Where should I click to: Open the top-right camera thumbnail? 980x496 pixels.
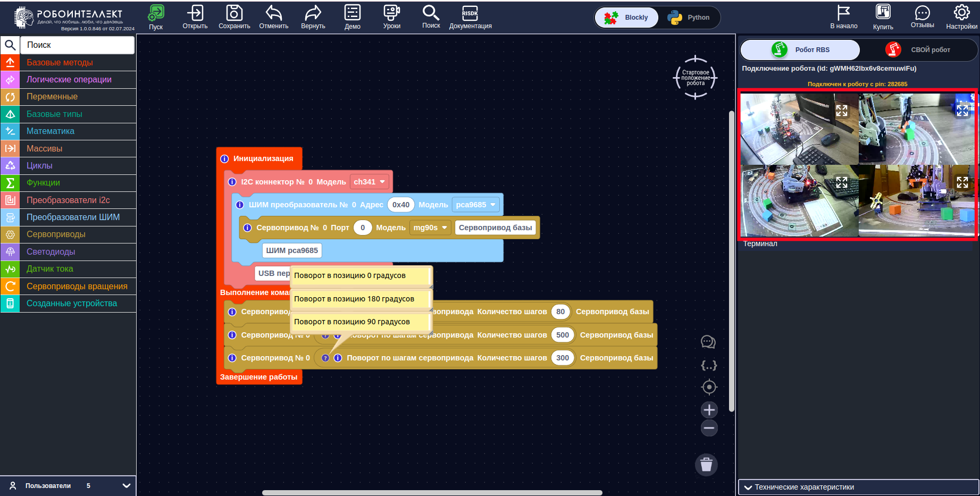917,129
